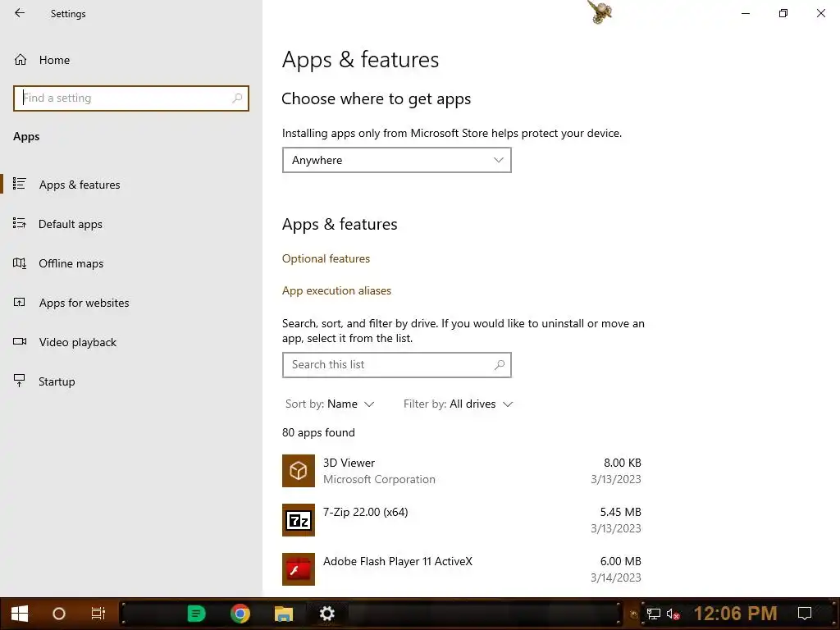Click Default apps sidebar icon
This screenshot has width=840, height=630.
click(20, 223)
